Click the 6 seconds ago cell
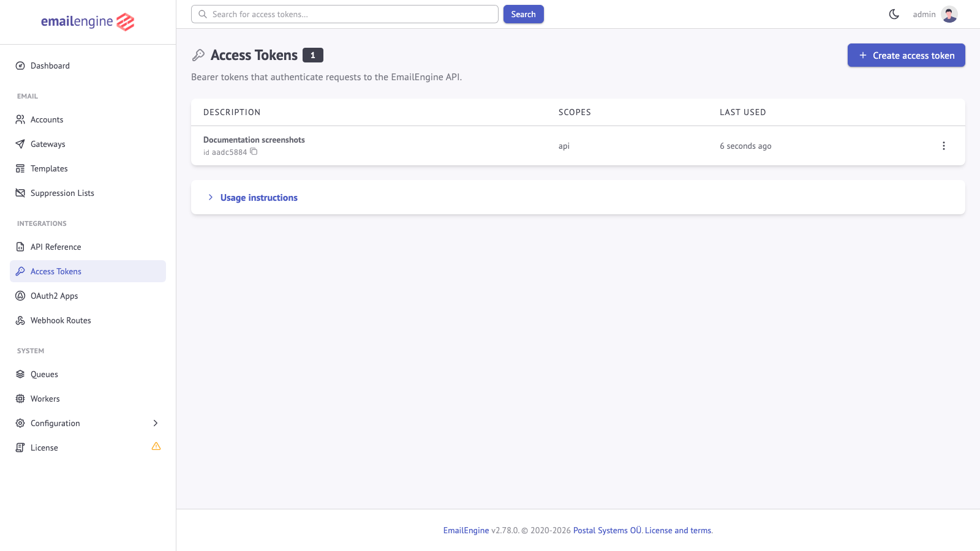Image resolution: width=980 pixels, height=551 pixels. [x=745, y=146]
